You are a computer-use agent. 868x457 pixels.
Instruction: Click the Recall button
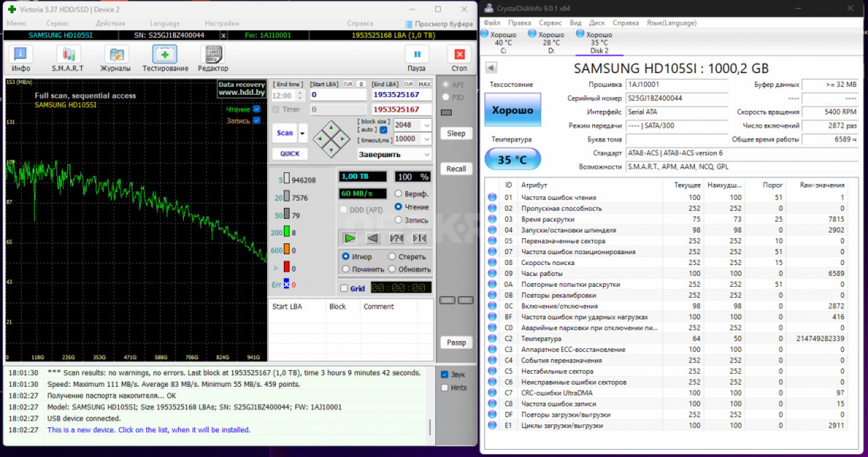click(x=456, y=169)
